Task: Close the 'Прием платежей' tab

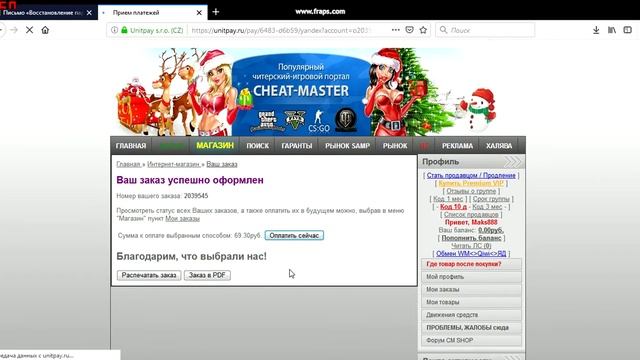Action: (x=199, y=13)
